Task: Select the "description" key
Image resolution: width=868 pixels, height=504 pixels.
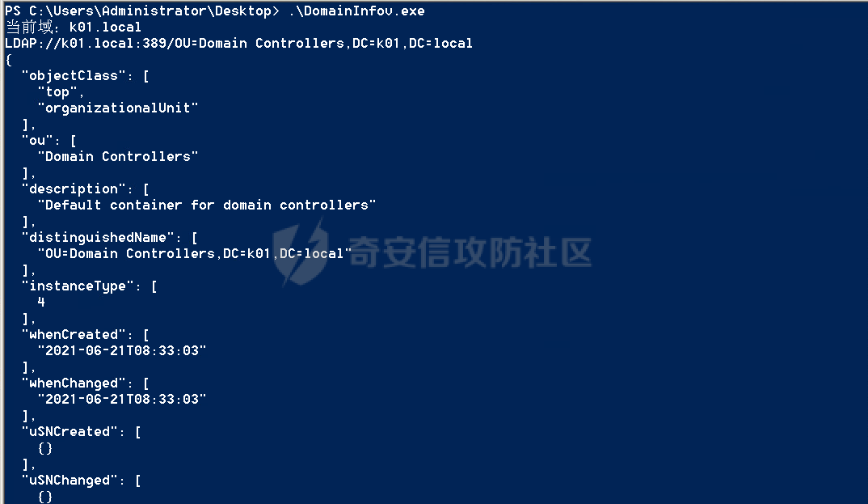Action: point(74,188)
